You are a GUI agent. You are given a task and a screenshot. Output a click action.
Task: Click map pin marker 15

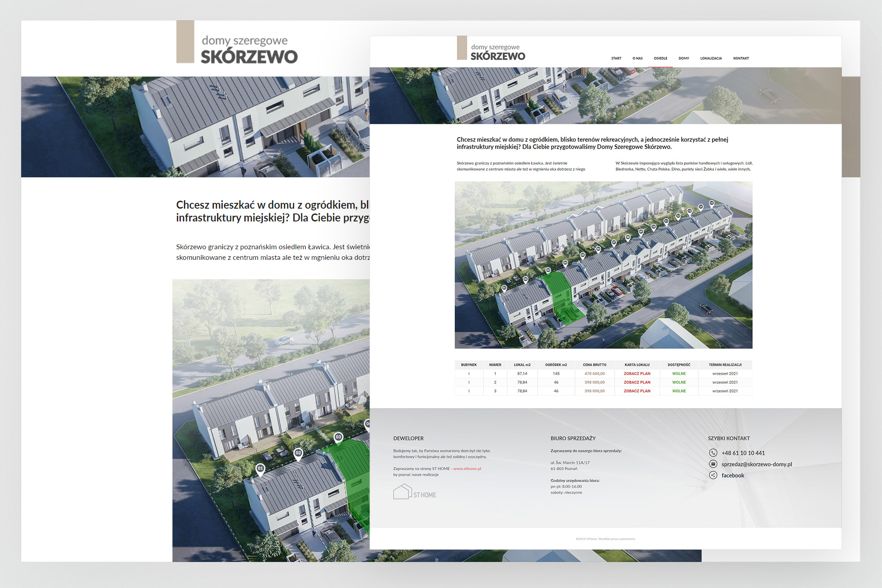(x=711, y=203)
